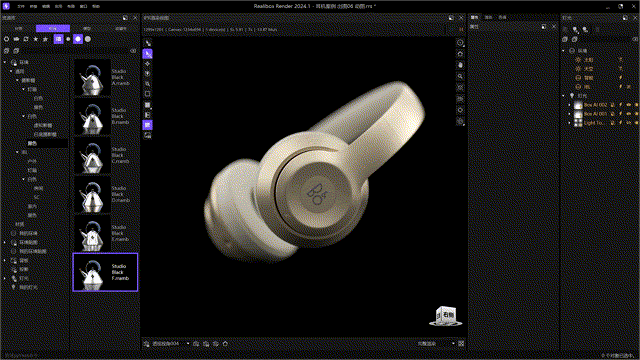640x360 pixels.
Task: Select the Studio Black C.mamb thumbnail
Action: (92, 155)
